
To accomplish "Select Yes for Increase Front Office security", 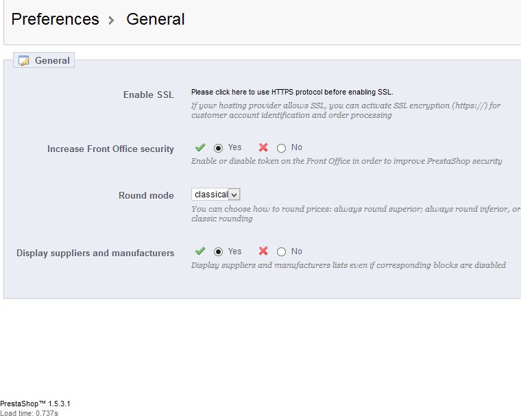I will point(219,148).
